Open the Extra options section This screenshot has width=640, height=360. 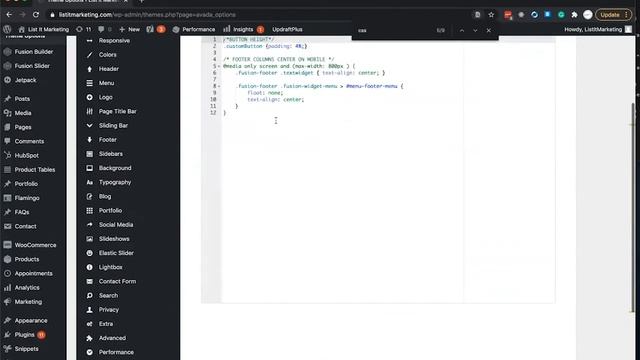[x=106, y=324]
